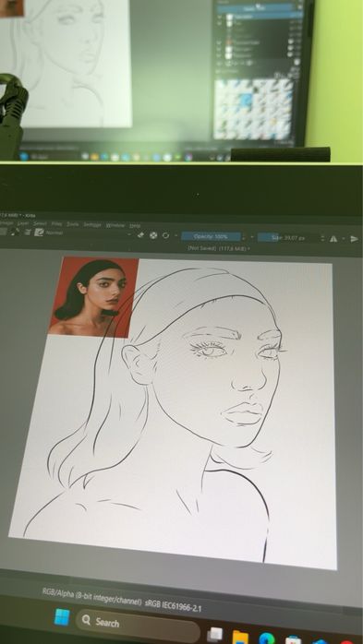The width and height of the screenshot is (363, 644).
Task: Click the horizontal mirror tool icon
Action: [x=333, y=238]
